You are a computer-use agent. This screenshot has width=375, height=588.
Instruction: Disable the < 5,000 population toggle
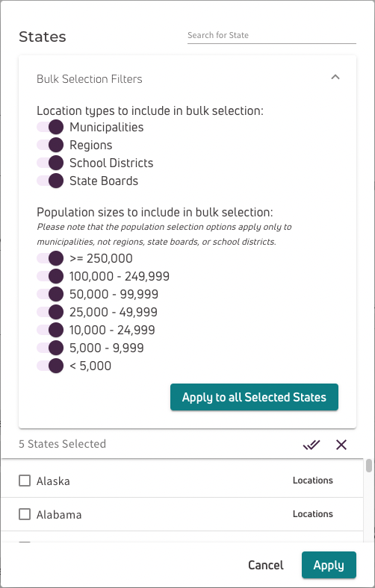coord(50,366)
